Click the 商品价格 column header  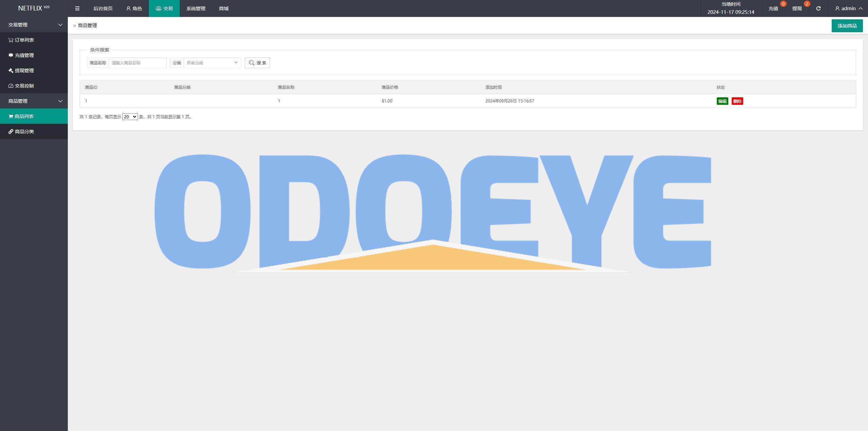pyautogui.click(x=390, y=87)
